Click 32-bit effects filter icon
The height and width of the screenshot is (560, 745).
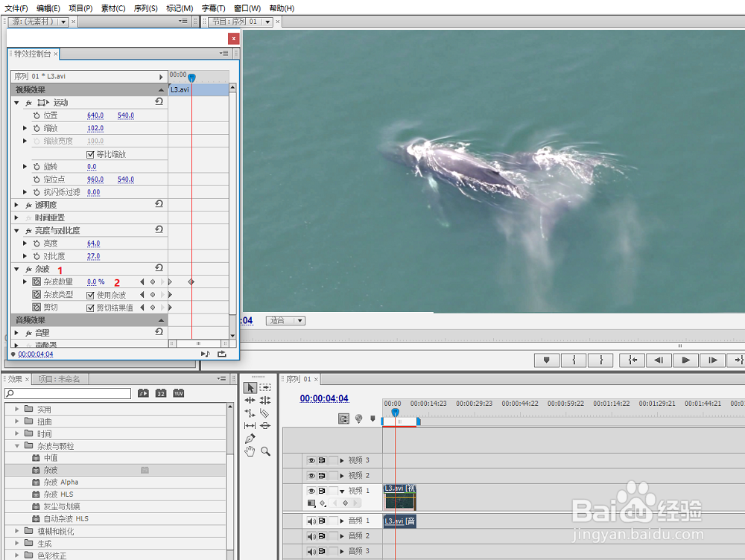(161, 393)
